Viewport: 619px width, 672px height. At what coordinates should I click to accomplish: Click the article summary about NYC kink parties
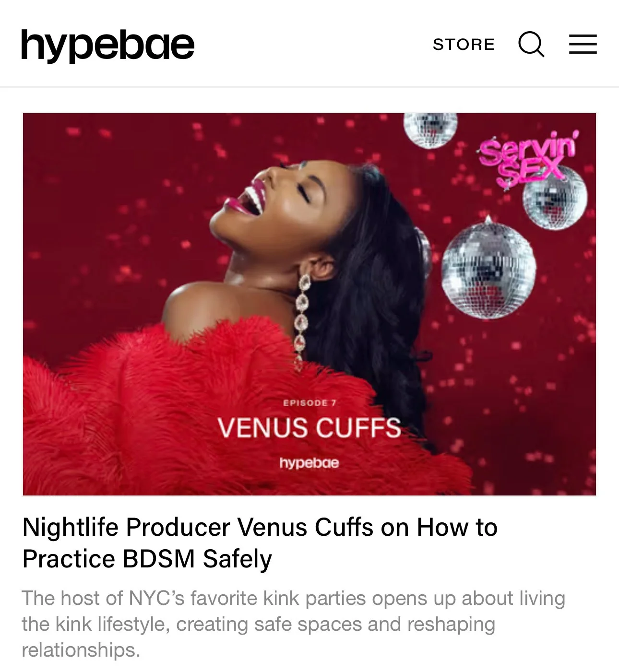pos(293,624)
